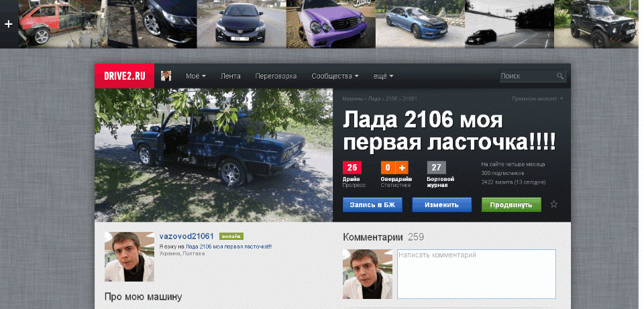Click the Изменить button

(442, 204)
